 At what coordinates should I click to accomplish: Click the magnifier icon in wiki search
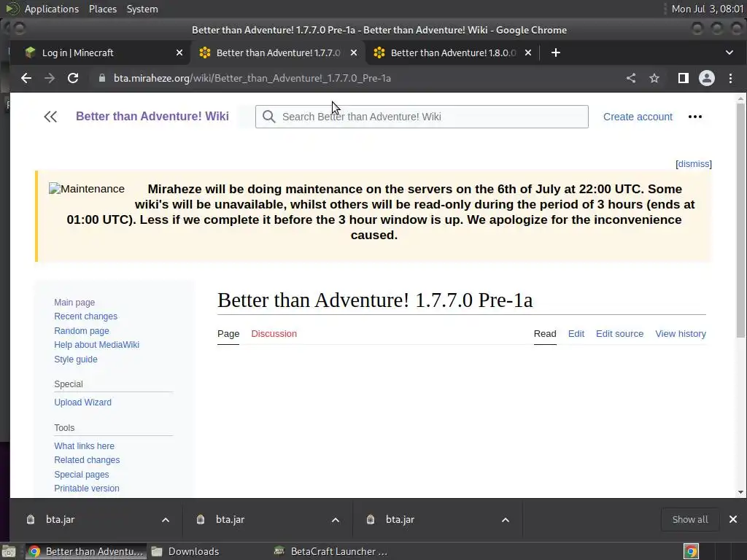point(268,117)
